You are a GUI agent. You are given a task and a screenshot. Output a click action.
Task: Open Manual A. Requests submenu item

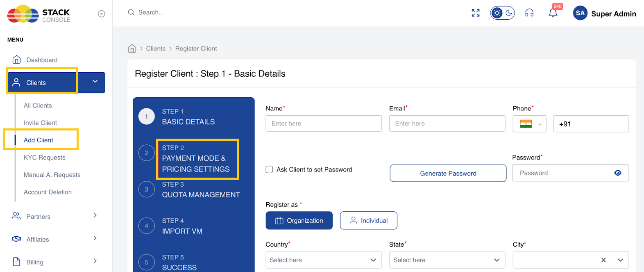coord(52,175)
